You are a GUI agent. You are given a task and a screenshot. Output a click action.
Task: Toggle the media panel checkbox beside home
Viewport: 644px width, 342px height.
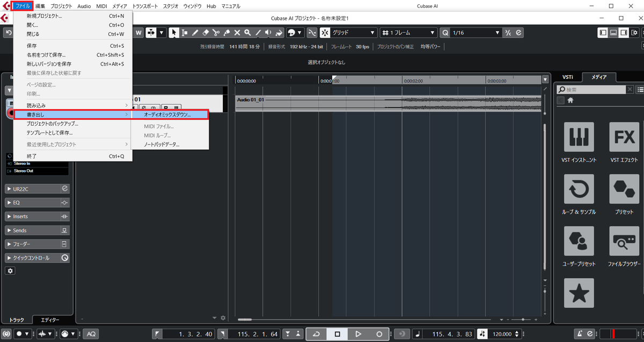point(560,100)
